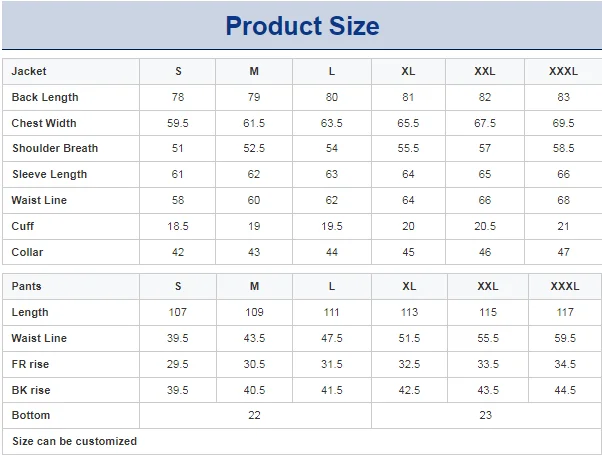Select the Size can be customized note
This screenshot has width=602, height=458.
74,441
